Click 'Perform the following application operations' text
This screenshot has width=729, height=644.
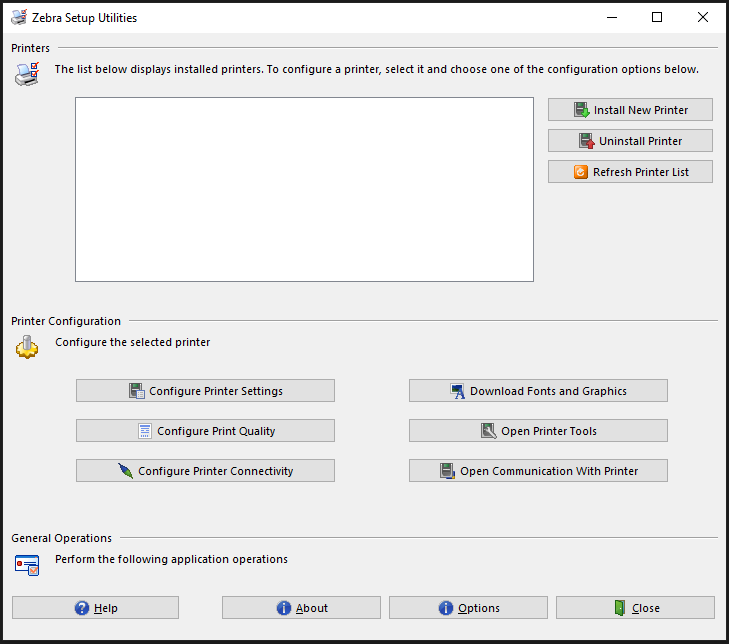pos(171,559)
